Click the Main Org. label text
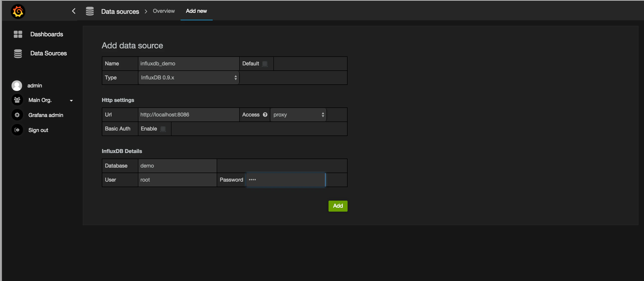Screen dimensions: 644x281 pos(40,100)
